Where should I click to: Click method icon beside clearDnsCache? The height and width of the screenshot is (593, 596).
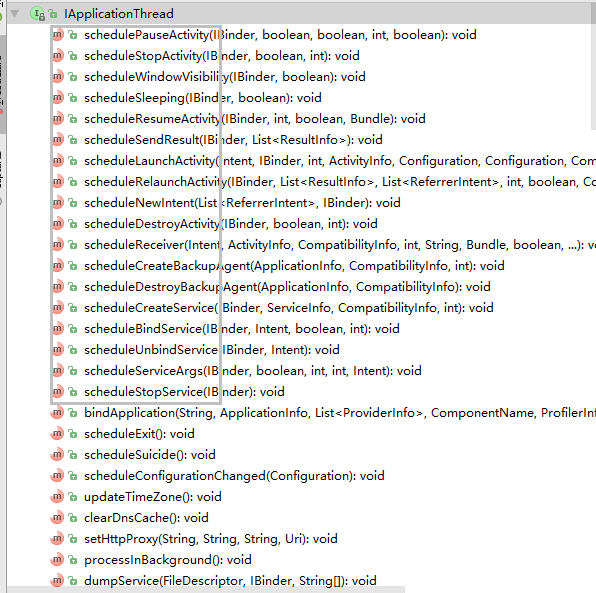click(x=57, y=518)
